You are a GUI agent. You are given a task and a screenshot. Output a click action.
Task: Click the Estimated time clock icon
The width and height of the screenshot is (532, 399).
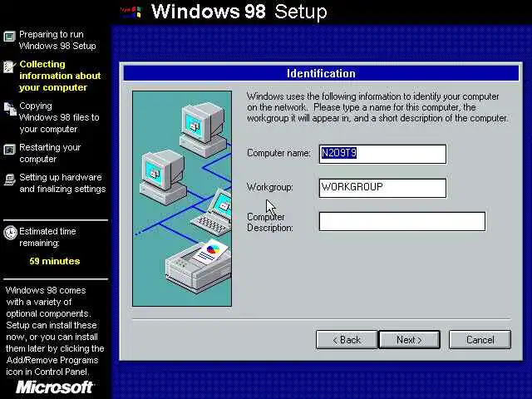pyautogui.click(x=10, y=233)
